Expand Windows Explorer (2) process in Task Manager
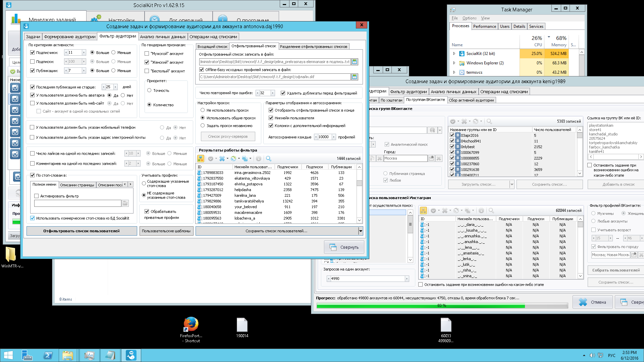This screenshot has height=362, width=644. pos(454,63)
